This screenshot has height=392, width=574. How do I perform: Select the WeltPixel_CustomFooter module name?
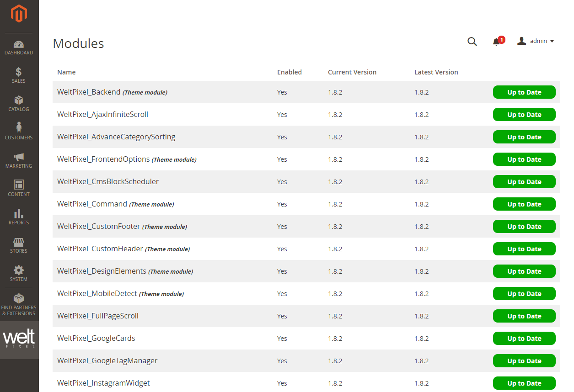(99, 226)
